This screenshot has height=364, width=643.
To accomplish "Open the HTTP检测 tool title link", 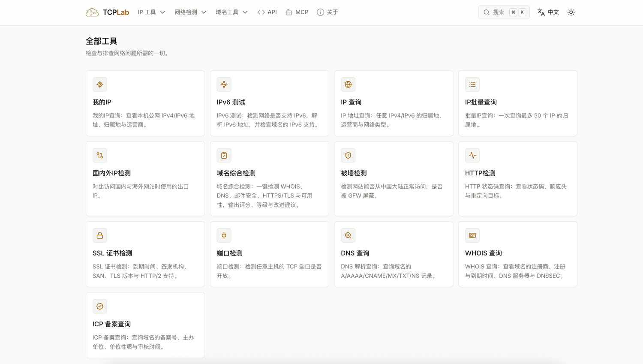I will (x=480, y=173).
